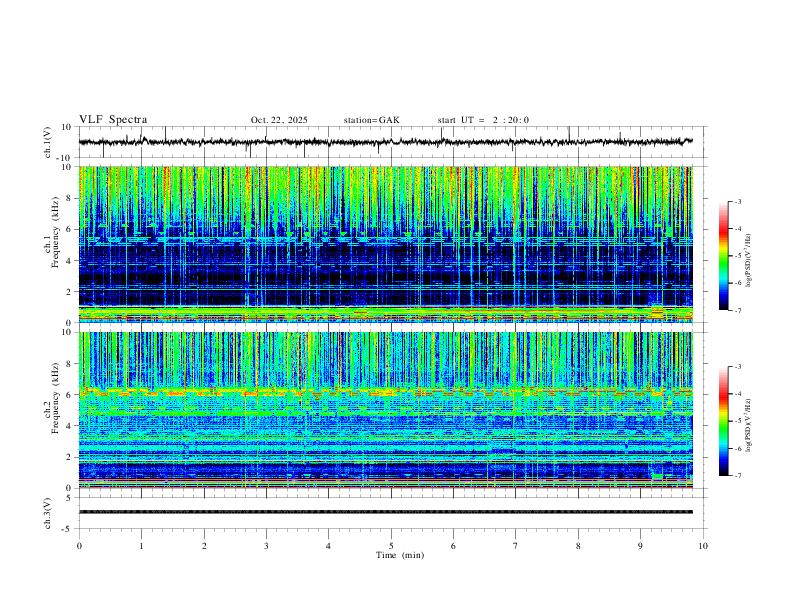
Task: Click the station=GAK header text
Action: [x=371, y=120]
